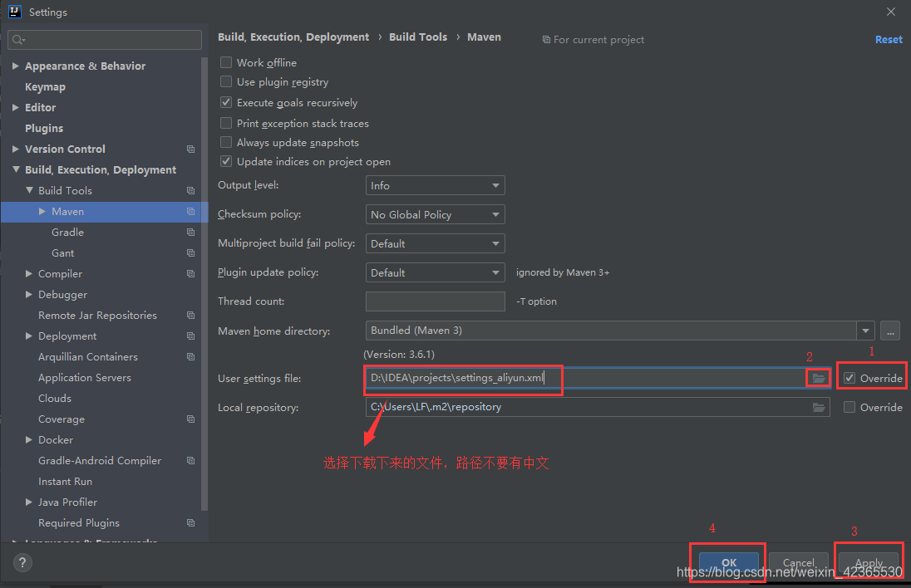Click project-level icon next to Coverage

click(x=190, y=419)
